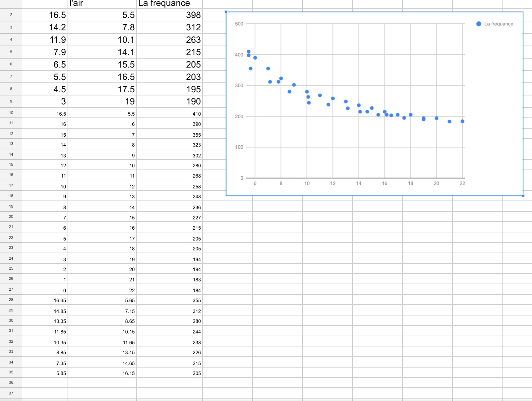Image resolution: width=532 pixels, height=401 pixels.
Task: Select the cell with value 183
Action: coord(169,280)
